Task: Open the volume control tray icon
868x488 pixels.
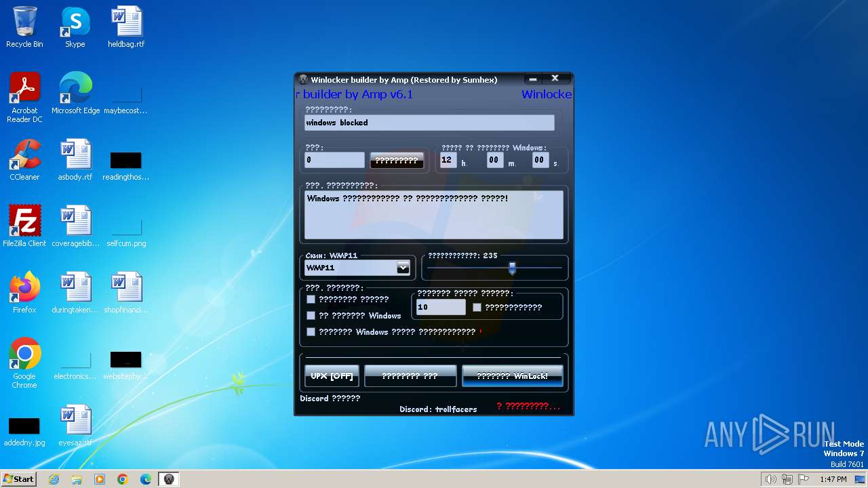Action: tap(770, 479)
